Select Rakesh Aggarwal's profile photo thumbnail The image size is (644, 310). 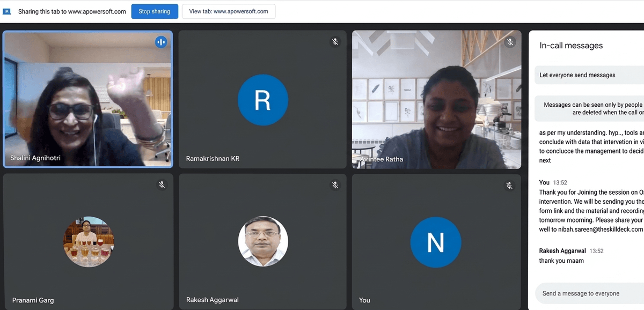point(263,241)
